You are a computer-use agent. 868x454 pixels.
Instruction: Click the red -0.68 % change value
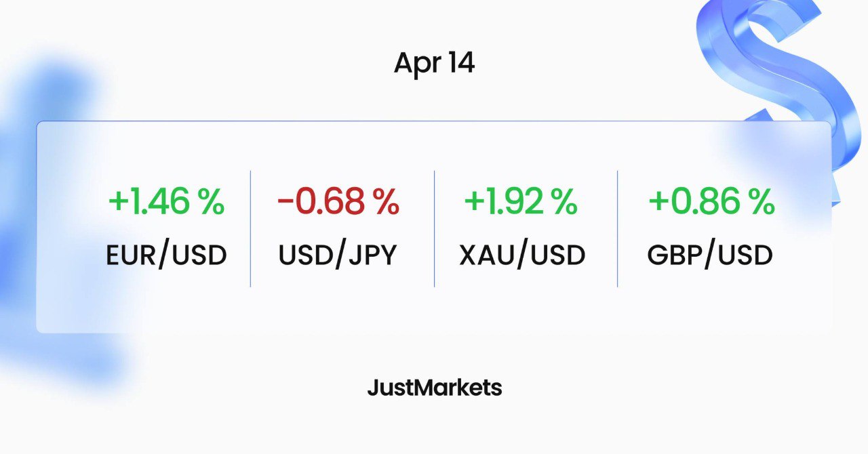pyautogui.click(x=338, y=202)
